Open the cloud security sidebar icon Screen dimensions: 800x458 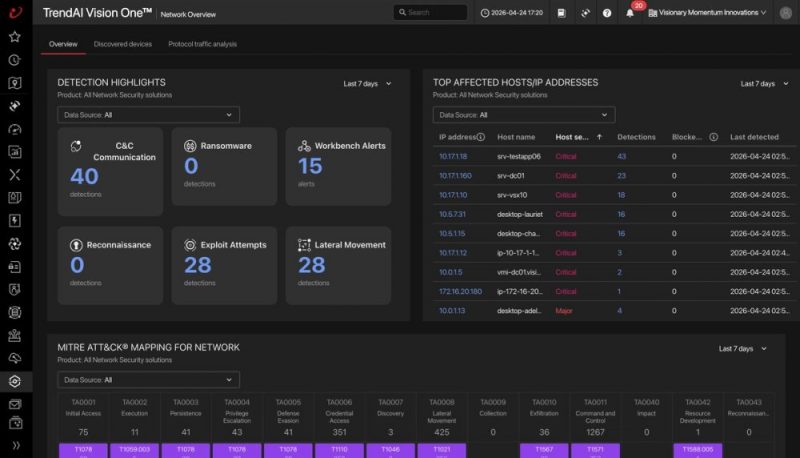15,358
